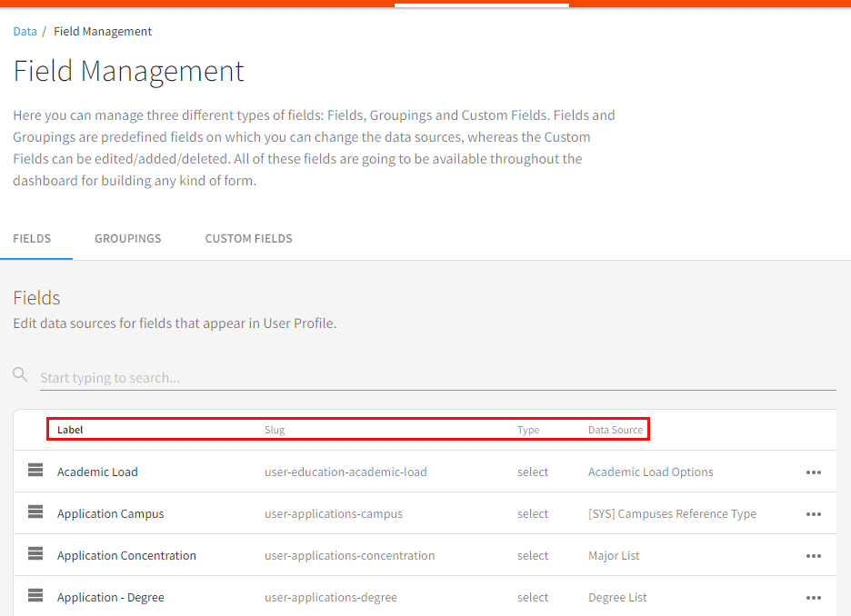Click drag handle for Application - Degree row
Image resolution: width=851 pixels, height=616 pixels.
click(x=35, y=596)
